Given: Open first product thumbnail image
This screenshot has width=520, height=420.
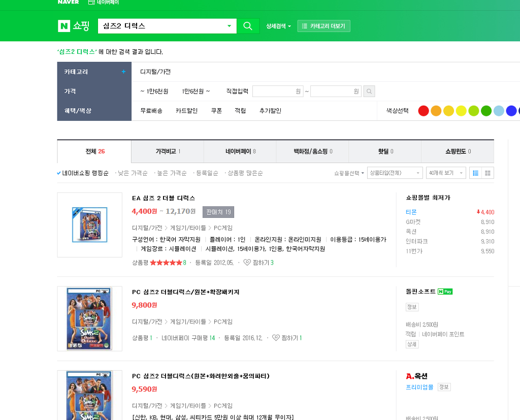Looking at the screenshot, I should click(89, 225).
